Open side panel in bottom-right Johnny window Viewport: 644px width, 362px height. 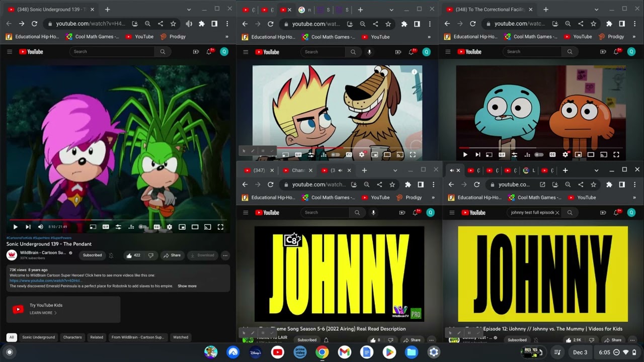pyautogui.click(x=622, y=185)
